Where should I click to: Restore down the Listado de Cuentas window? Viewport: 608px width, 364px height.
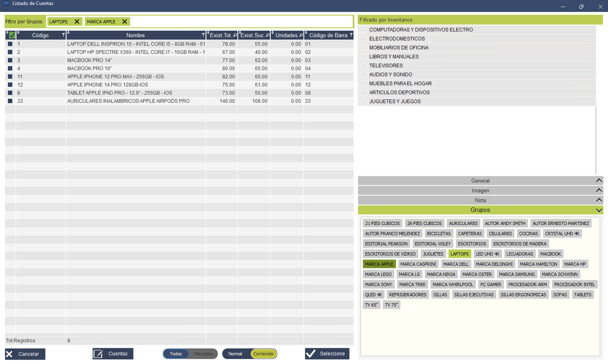(x=581, y=7)
